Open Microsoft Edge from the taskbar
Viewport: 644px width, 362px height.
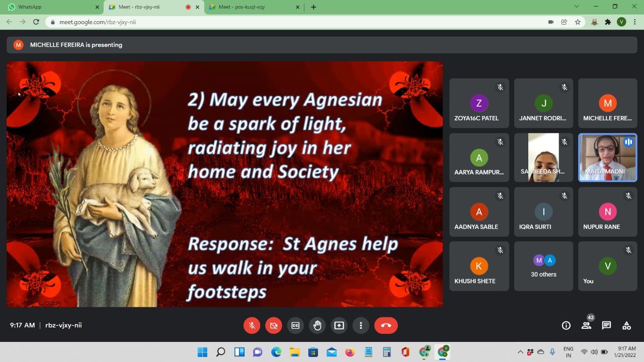tap(276, 352)
